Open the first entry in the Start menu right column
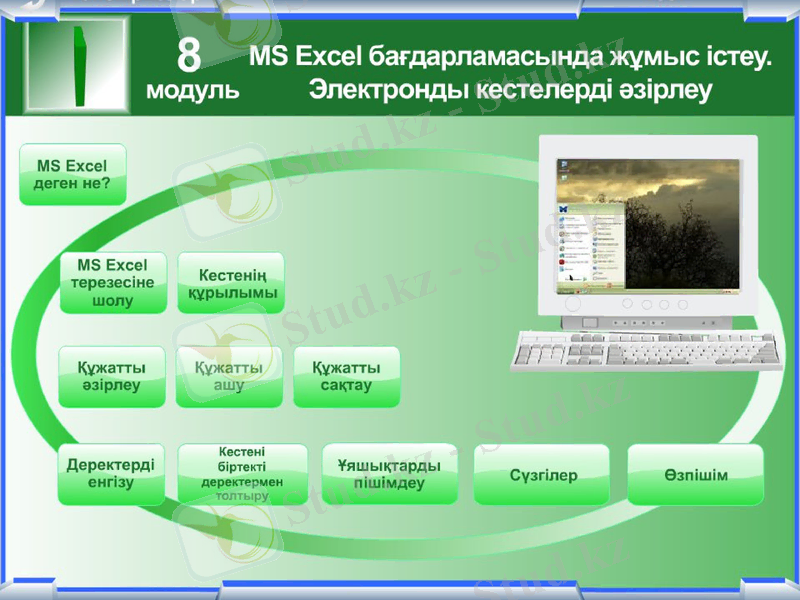Viewport: 800px width, 600px height. 604,217
